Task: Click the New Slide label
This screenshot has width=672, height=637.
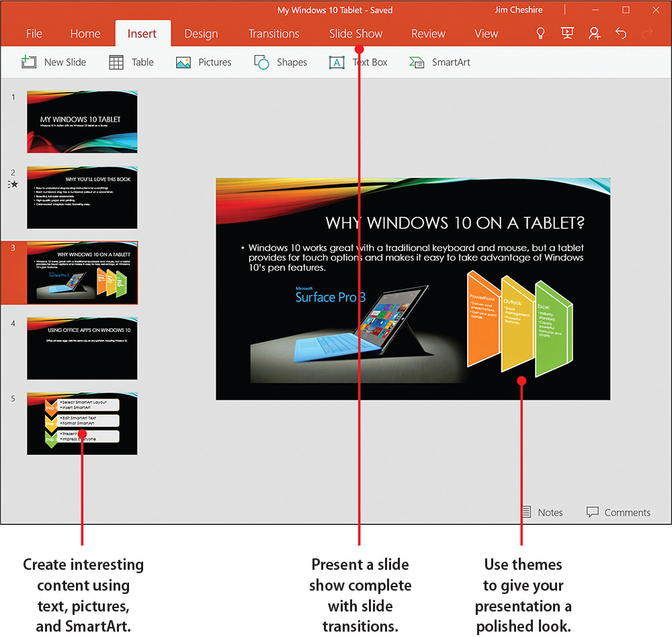Action: pyautogui.click(x=65, y=62)
